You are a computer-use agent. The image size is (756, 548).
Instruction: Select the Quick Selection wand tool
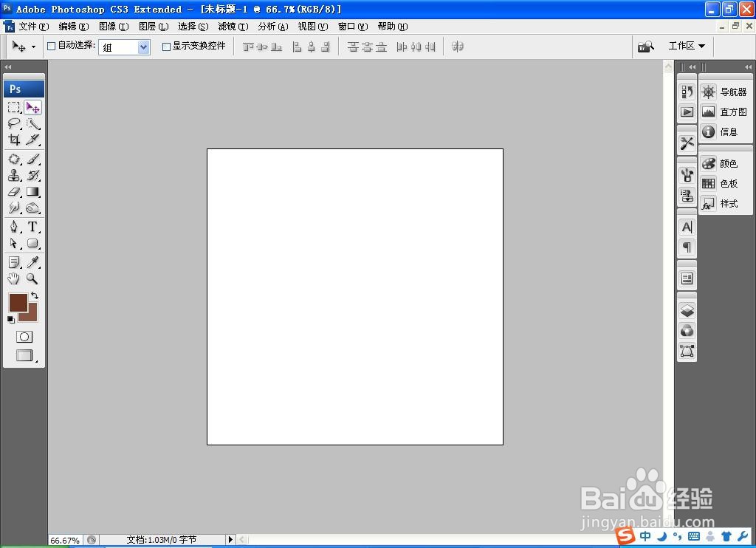coord(32,123)
